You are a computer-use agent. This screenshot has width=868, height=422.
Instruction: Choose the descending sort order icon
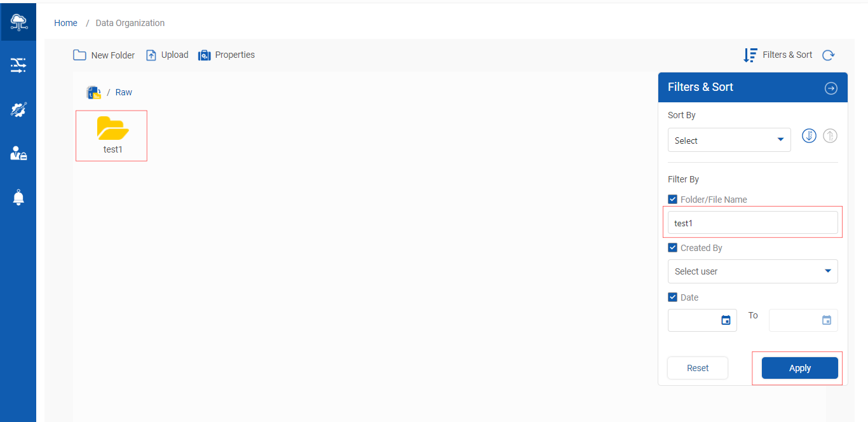[809, 135]
